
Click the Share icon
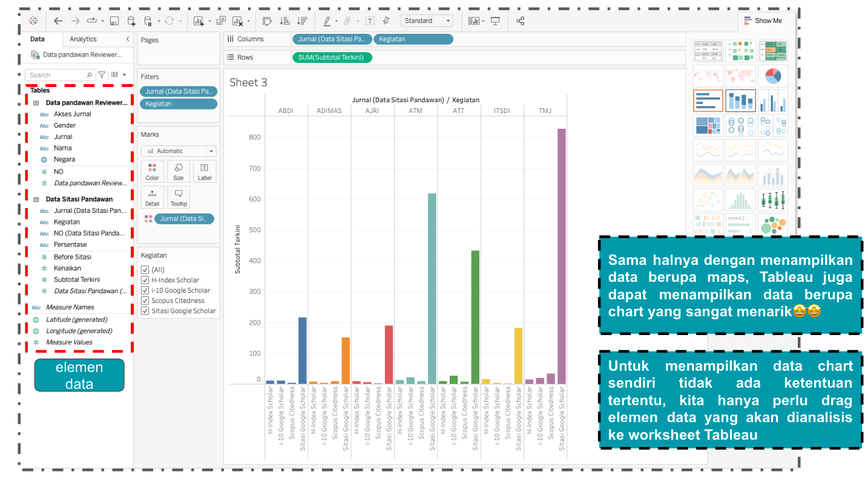(520, 21)
